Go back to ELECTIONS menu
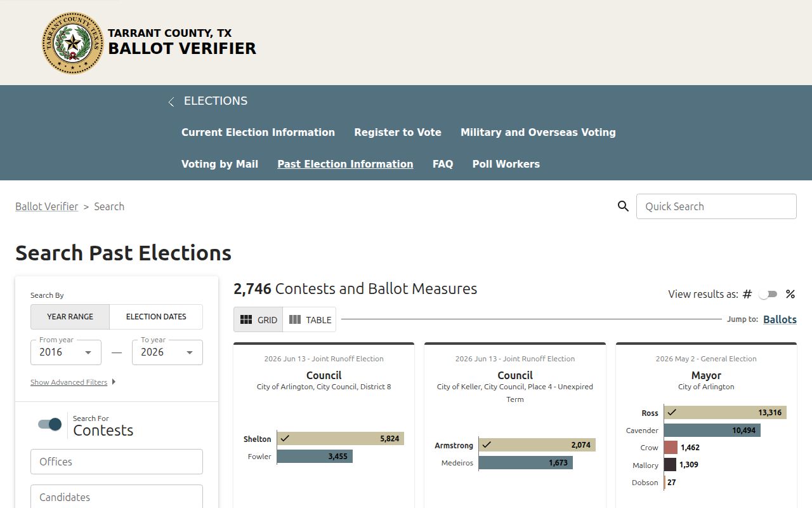Viewport: 812px width, 508px height. [x=216, y=101]
